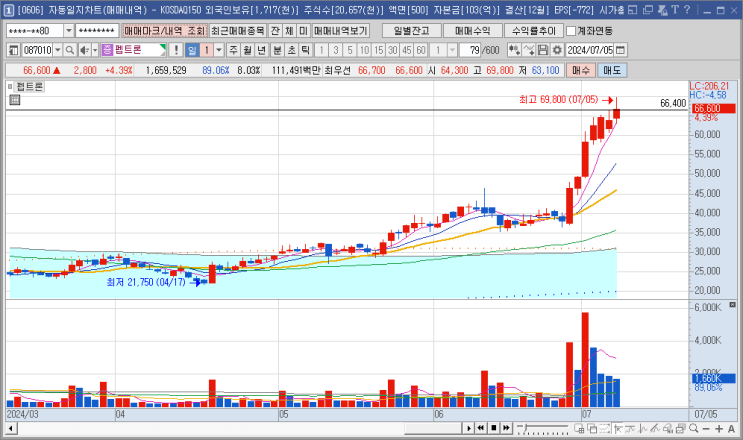Click the stock search magnifier icon
Viewport: 743px width, 440px height.
[70, 50]
